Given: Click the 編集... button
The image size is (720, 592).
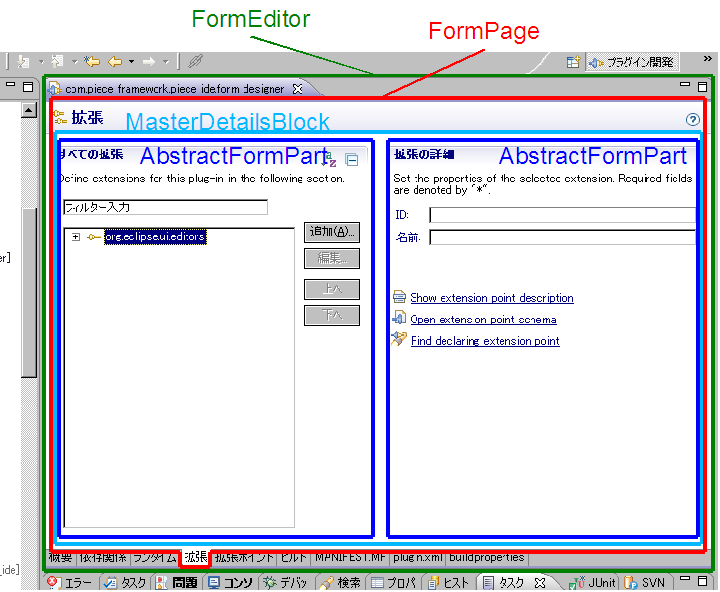Looking at the screenshot, I should pyautogui.click(x=332, y=259).
